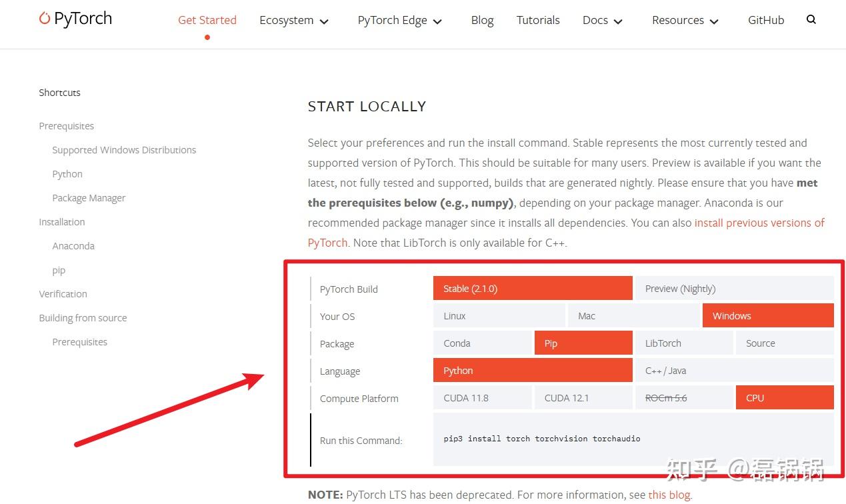The width and height of the screenshot is (846, 504).
Task: Open the 'this blog' link in NOTE
Action: (x=669, y=495)
